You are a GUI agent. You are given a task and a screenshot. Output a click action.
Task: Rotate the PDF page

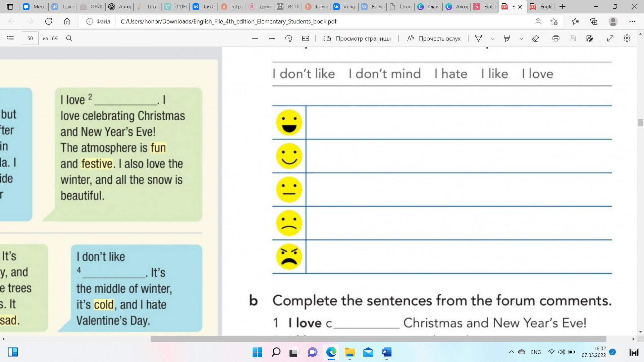tap(288, 38)
